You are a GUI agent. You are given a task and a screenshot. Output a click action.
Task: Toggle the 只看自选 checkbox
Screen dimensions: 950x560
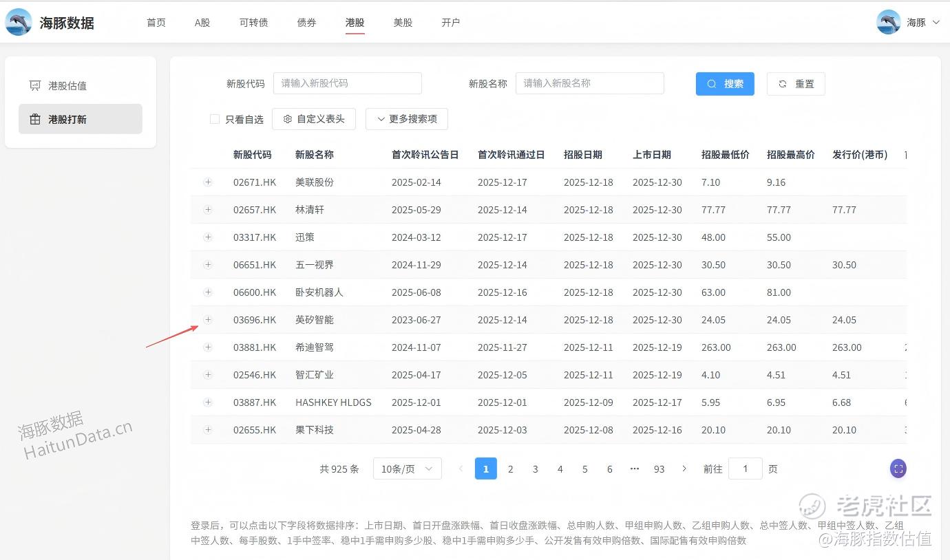pyautogui.click(x=215, y=119)
